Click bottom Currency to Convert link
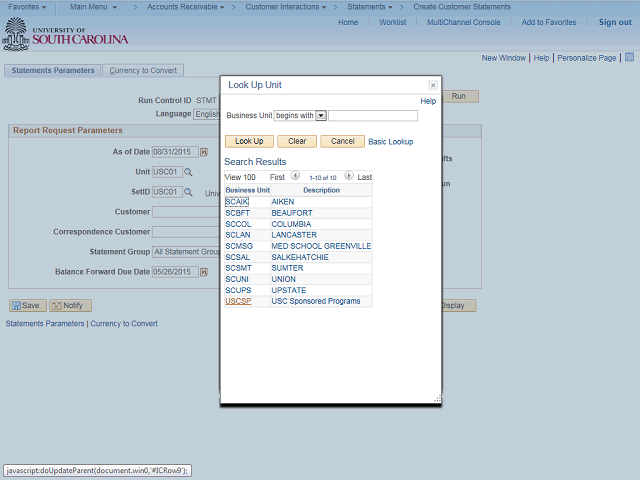Image resolution: width=640 pixels, height=480 pixels. point(124,324)
